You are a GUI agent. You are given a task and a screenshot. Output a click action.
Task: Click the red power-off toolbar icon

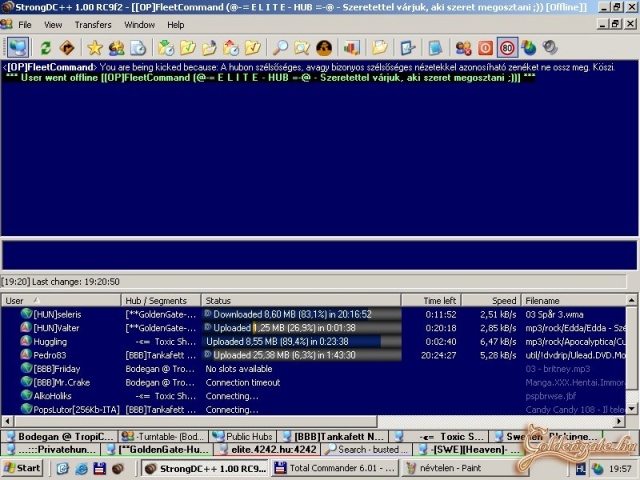pos(485,47)
